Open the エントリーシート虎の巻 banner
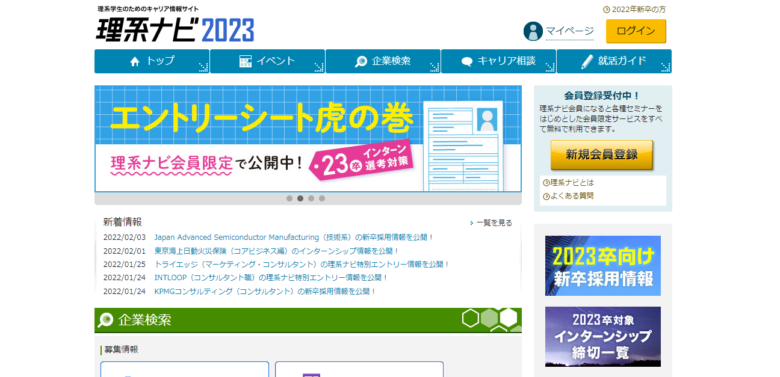The image size is (780, 377). [308, 139]
